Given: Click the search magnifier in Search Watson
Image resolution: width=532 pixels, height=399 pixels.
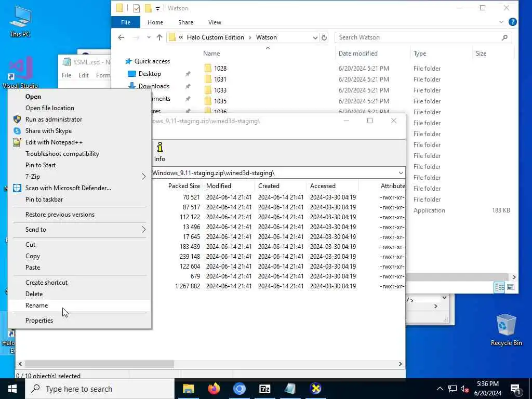Looking at the screenshot, I should [504, 37].
